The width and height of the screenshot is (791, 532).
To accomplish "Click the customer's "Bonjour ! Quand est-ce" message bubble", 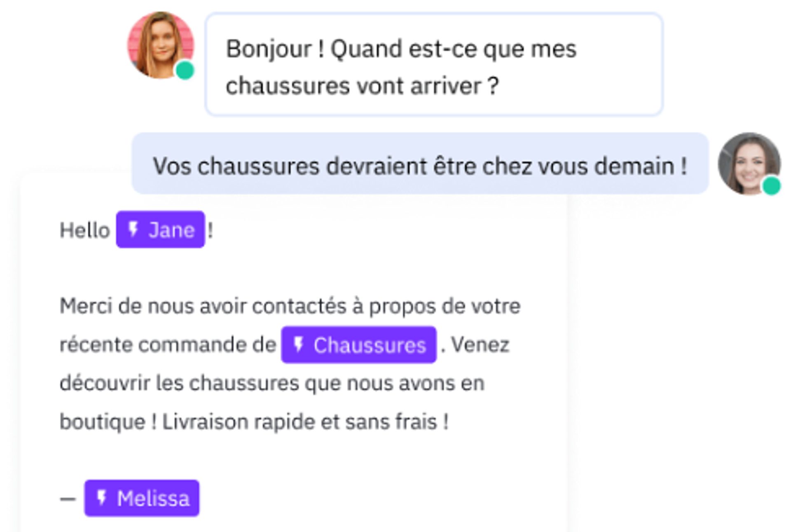I will tap(433, 64).
